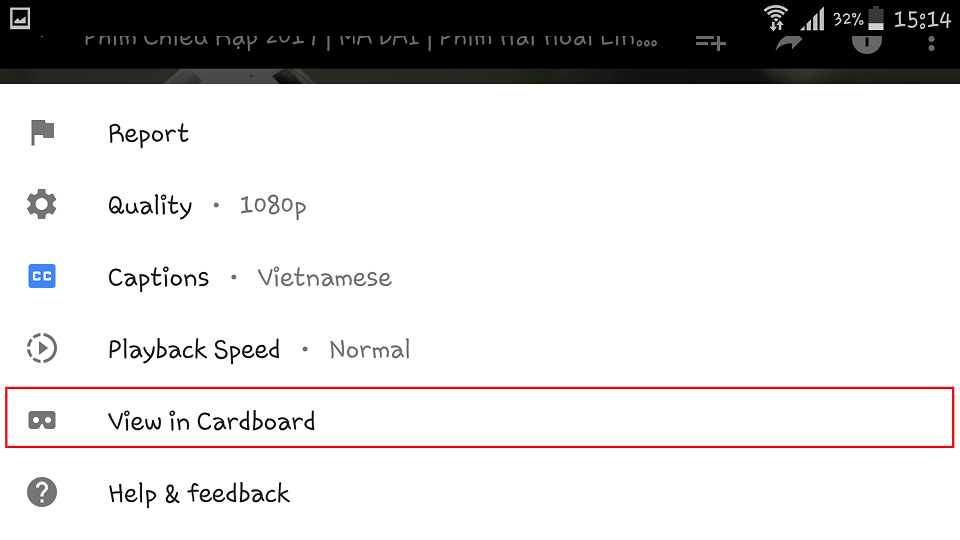Change Playback Speed from Normal
The height and width of the screenshot is (540, 960).
(480, 349)
